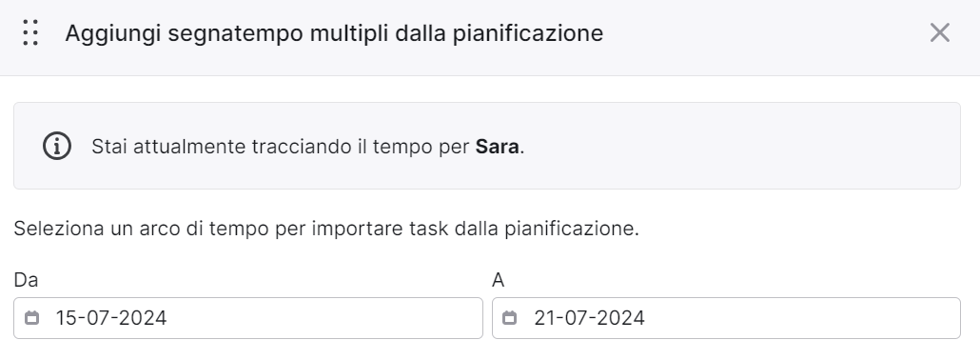Open calendar icon in the A field

tap(509, 318)
